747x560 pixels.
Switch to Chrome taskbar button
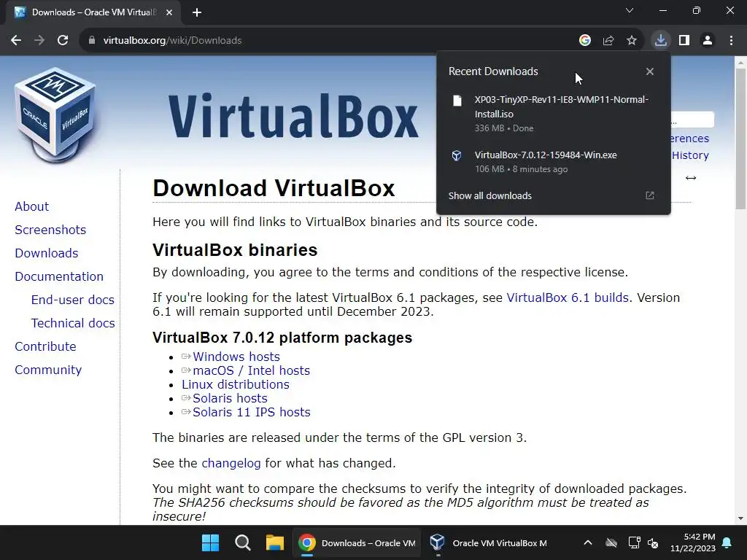pyautogui.click(x=356, y=542)
